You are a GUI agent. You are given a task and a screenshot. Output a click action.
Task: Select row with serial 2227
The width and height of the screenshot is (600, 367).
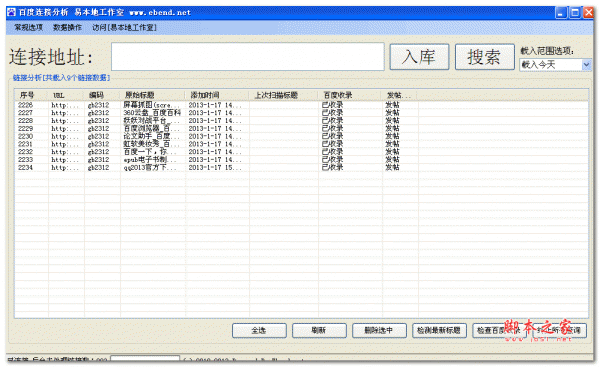tap(301, 113)
